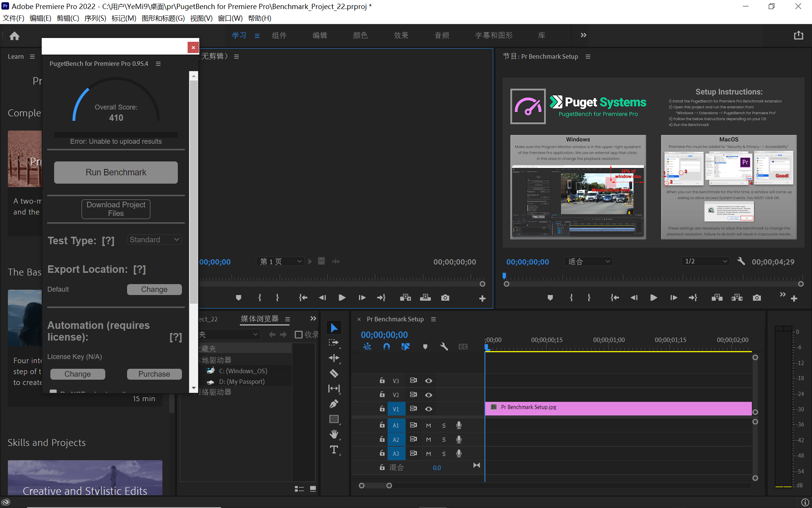Expand Project panel overflow chevrons

click(x=313, y=319)
